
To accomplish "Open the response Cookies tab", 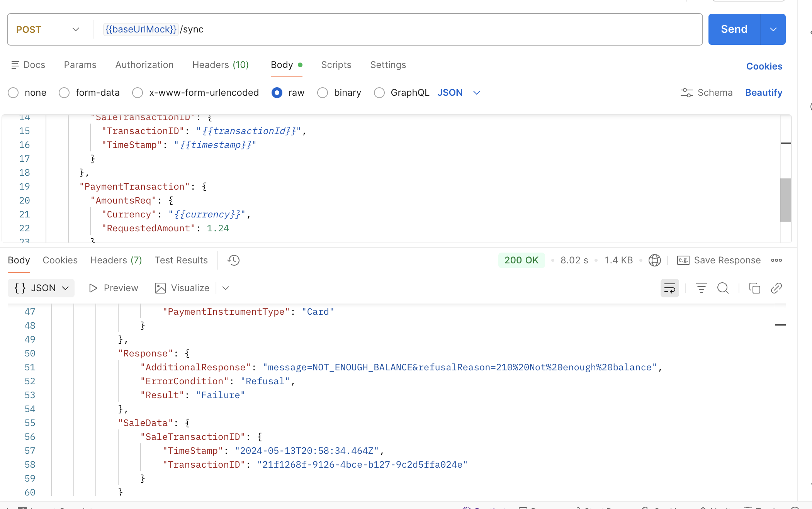I will tap(60, 260).
